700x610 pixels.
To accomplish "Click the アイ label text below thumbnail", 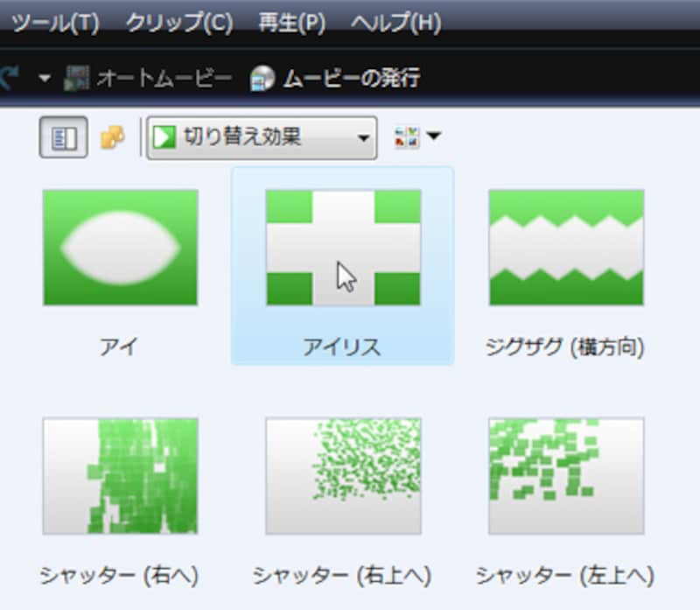I will (x=121, y=347).
